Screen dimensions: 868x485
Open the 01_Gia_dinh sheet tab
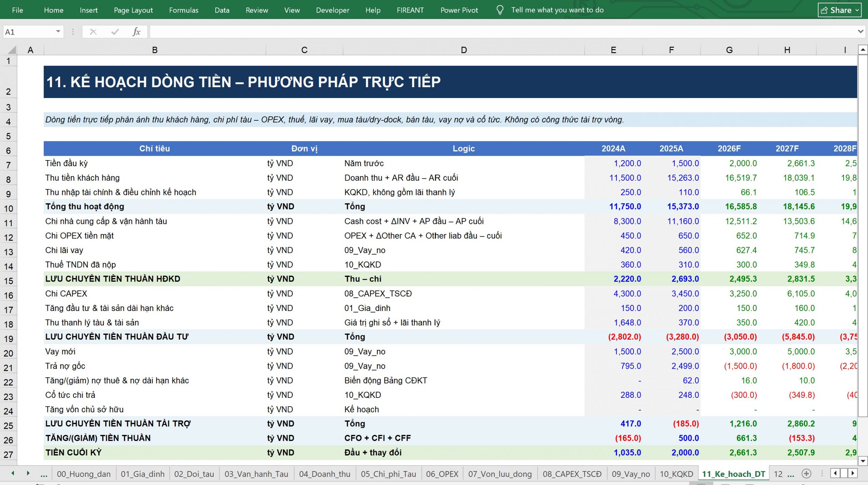[142, 474]
